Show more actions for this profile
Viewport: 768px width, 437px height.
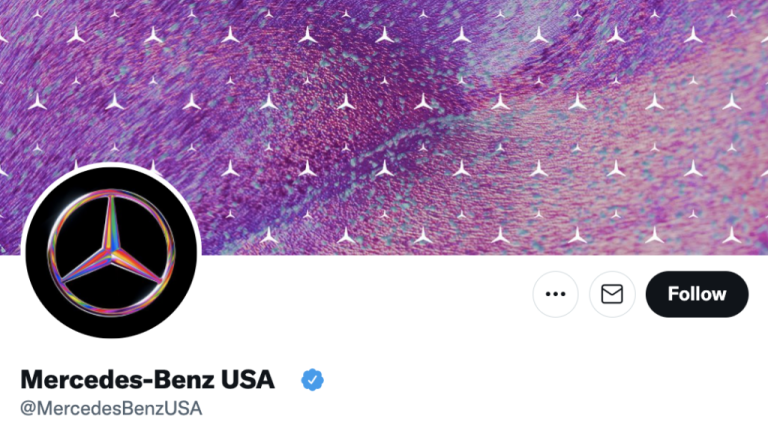pyautogui.click(x=555, y=294)
